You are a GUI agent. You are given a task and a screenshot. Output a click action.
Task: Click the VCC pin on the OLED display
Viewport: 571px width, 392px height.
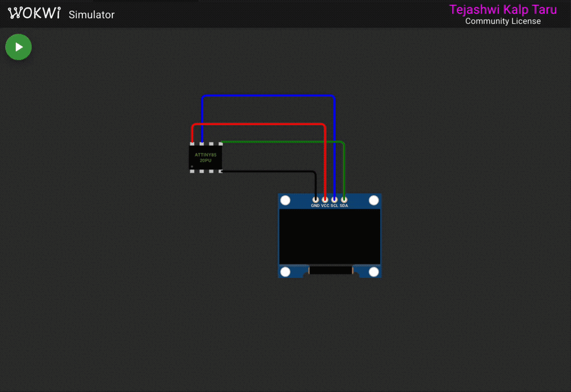[325, 200]
